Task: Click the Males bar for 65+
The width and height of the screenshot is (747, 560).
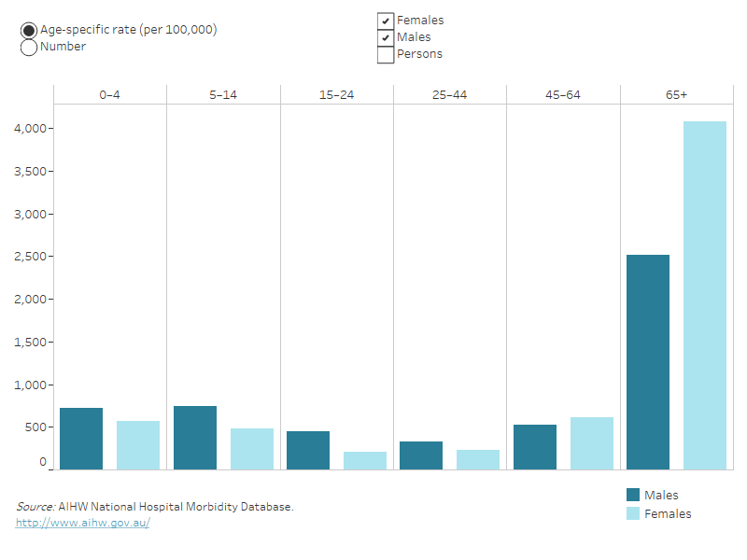Action: point(647,362)
